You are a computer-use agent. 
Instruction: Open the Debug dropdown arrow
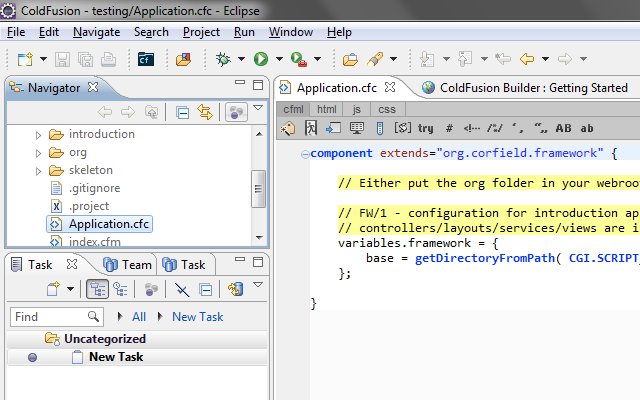pyautogui.click(x=241, y=59)
